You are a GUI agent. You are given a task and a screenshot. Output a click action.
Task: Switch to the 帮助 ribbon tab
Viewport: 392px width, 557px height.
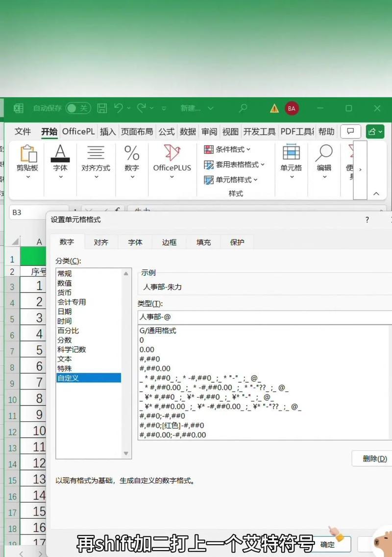point(326,131)
